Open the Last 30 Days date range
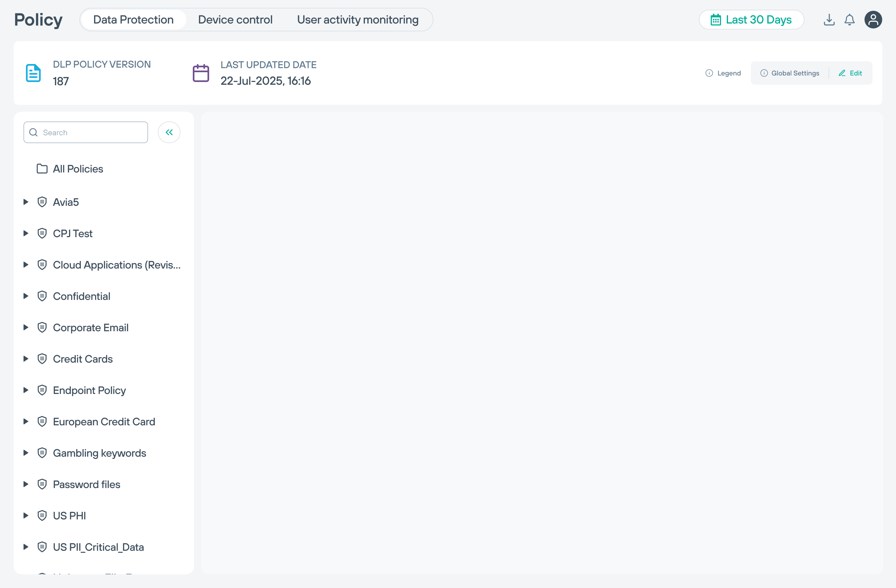 (x=752, y=20)
